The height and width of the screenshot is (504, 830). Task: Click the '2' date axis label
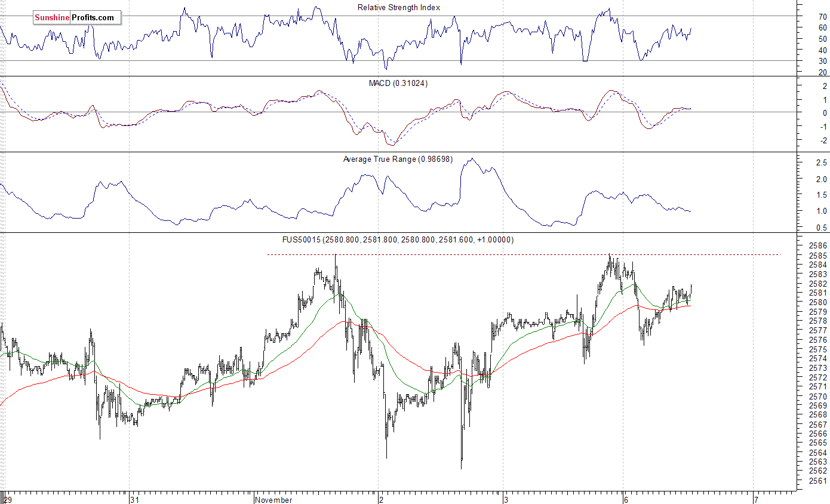[x=382, y=499]
